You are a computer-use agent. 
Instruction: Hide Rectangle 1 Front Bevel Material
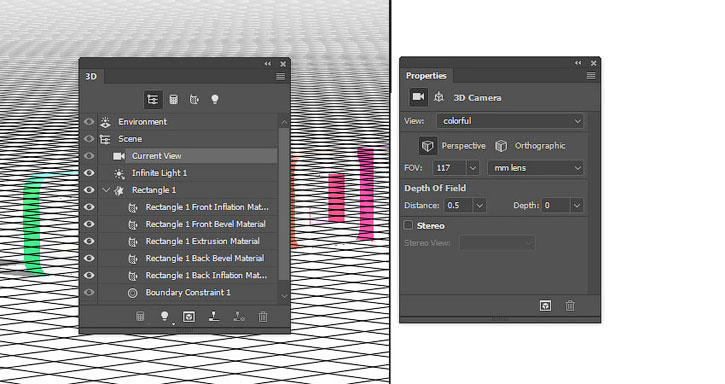(89, 224)
